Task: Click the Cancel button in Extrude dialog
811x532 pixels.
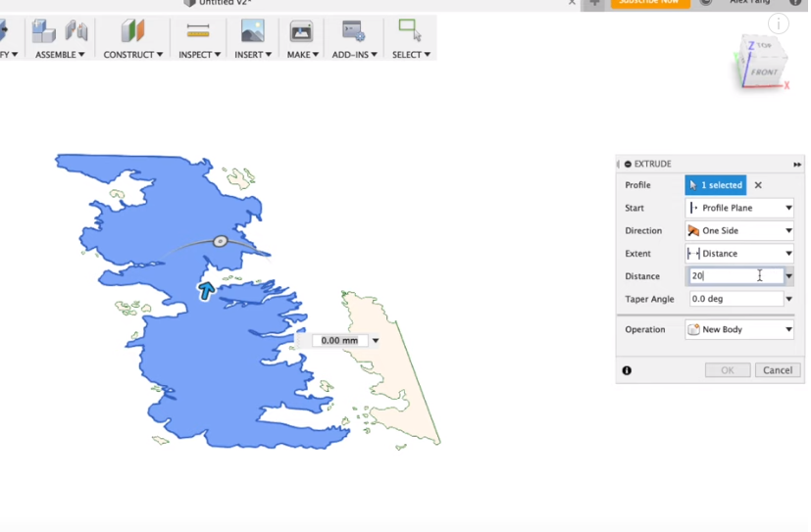Action: pyautogui.click(x=778, y=369)
